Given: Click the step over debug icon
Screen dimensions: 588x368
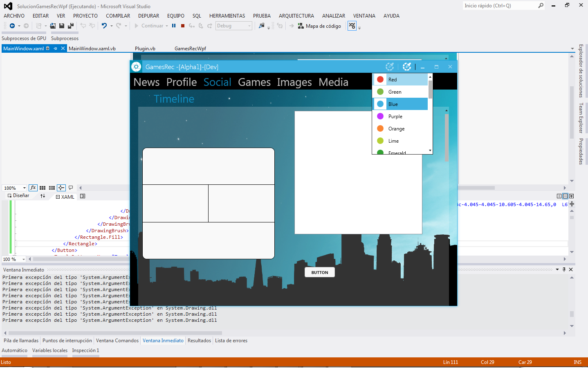Looking at the screenshot, I should tap(201, 26).
